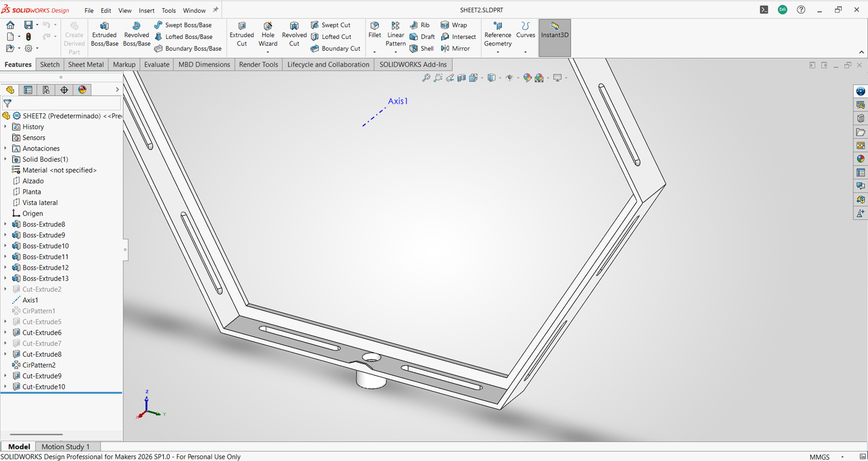Open the Boundary Boss/Base tool
Screen dimensions: 868x461
pos(188,49)
